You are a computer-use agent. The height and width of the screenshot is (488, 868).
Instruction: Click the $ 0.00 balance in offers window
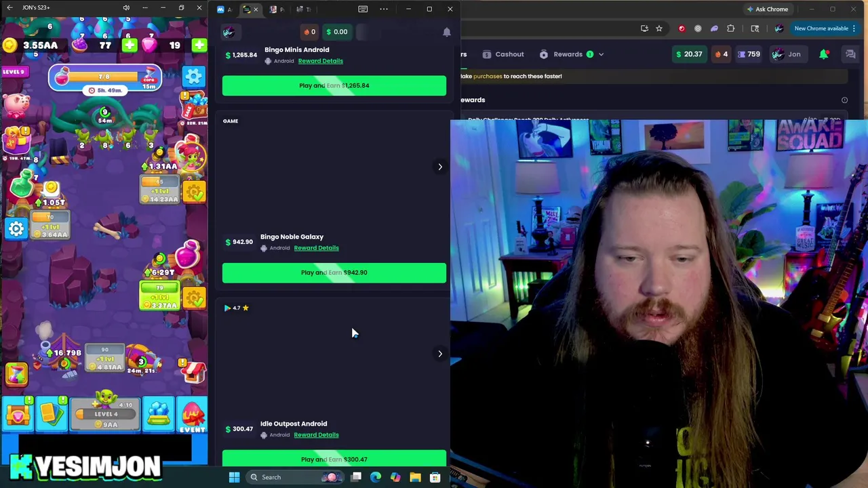(x=337, y=32)
